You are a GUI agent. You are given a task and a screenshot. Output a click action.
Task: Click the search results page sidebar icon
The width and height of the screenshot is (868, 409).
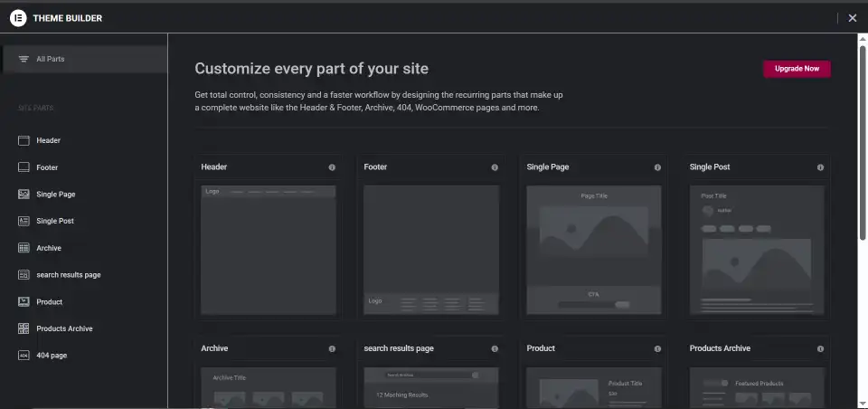tap(24, 275)
